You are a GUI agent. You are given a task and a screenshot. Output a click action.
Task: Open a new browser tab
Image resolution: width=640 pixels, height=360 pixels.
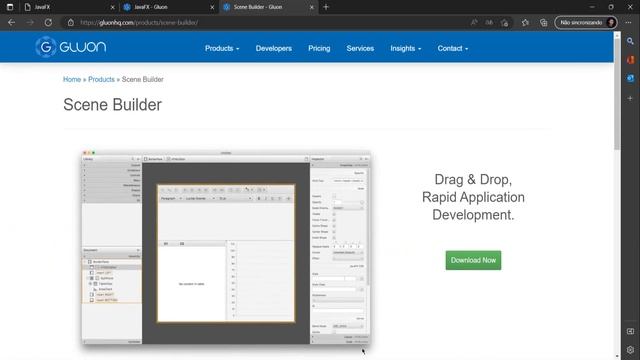[x=326, y=7]
